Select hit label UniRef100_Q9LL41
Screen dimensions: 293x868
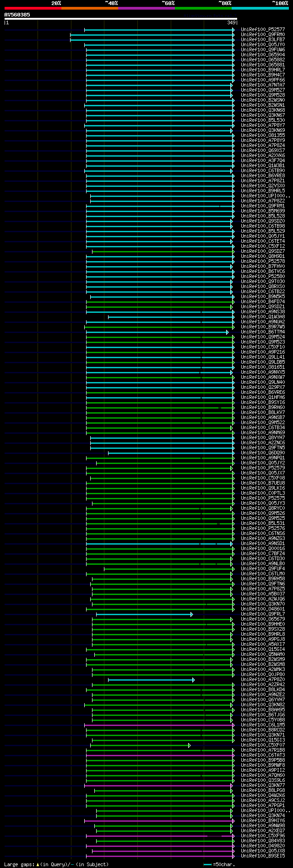click(263, 357)
